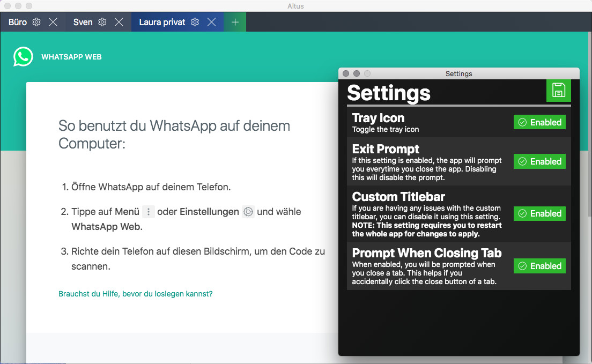Image resolution: width=592 pixels, height=364 pixels.
Task: Click the WHATSAPP WEB header text
Action: [x=71, y=57]
